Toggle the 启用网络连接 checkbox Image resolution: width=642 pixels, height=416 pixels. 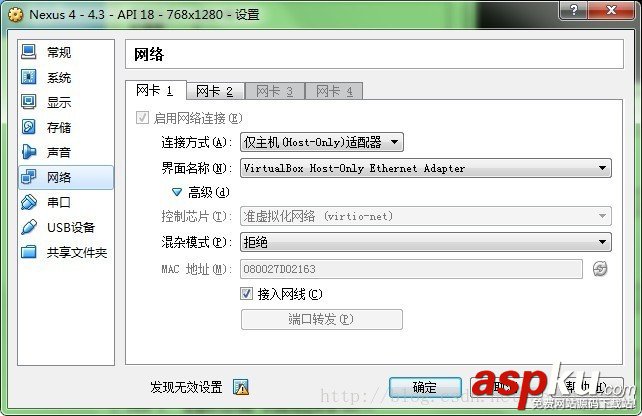click(142, 118)
